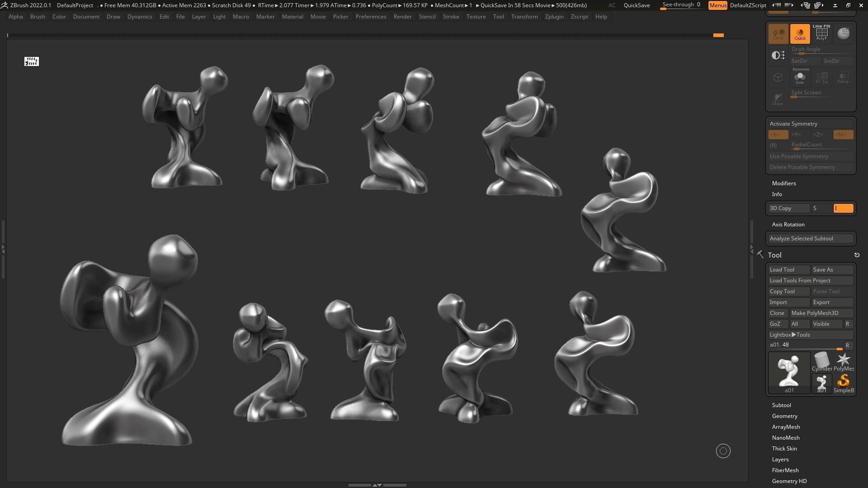Expand the Modifiers section
Image resolution: width=868 pixels, height=488 pixels.
tap(783, 183)
